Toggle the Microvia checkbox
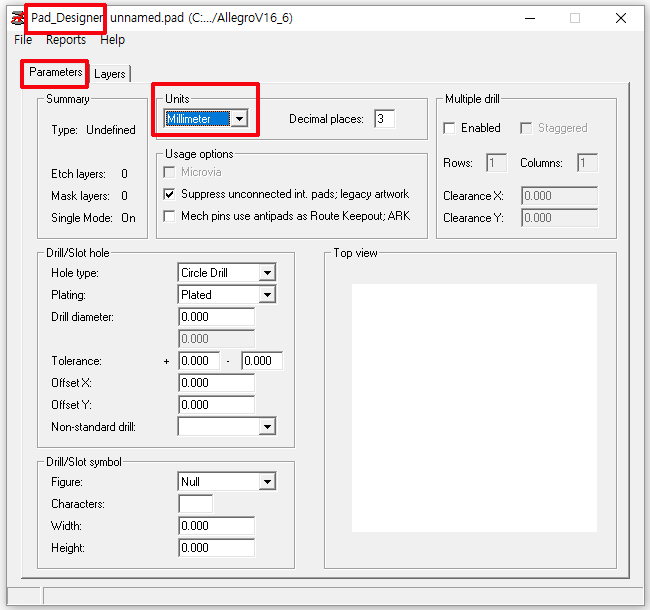Screen dimensions: 650x610 [x=169, y=172]
